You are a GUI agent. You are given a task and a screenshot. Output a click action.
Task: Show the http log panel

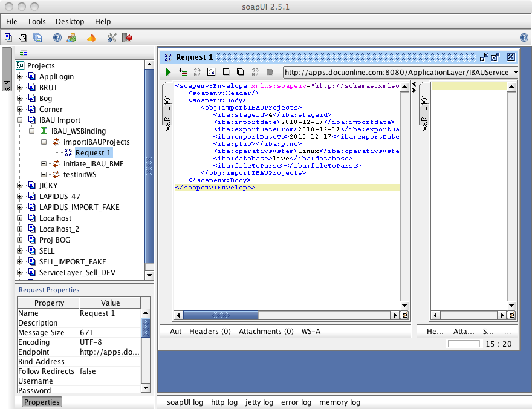point(224,402)
